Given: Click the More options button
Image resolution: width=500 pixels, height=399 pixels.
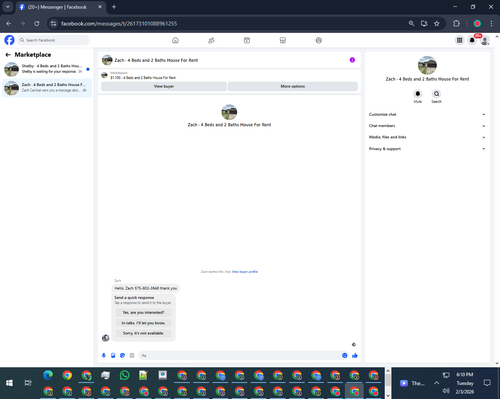Looking at the screenshot, I should point(293,86).
